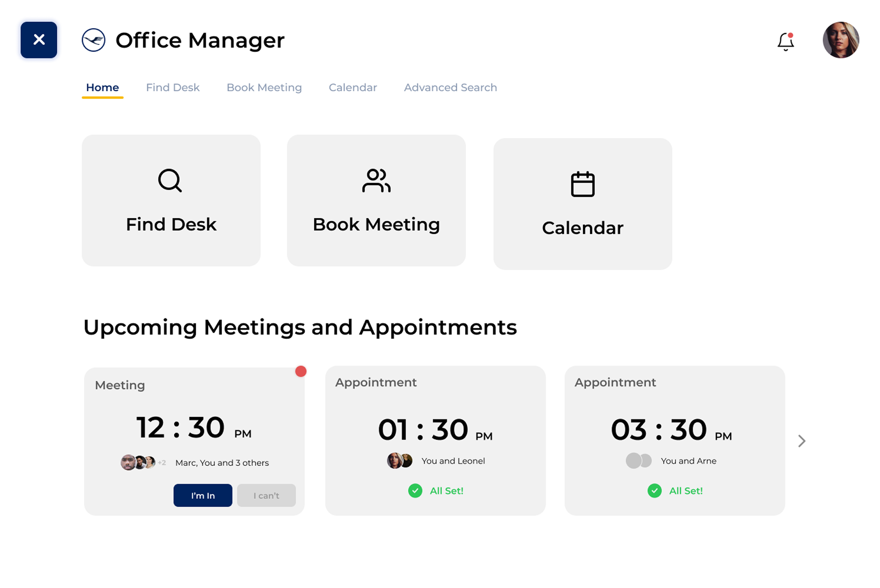Click the Lufthansa crane logo icon

pyautogui.click(x=93, y=40)
